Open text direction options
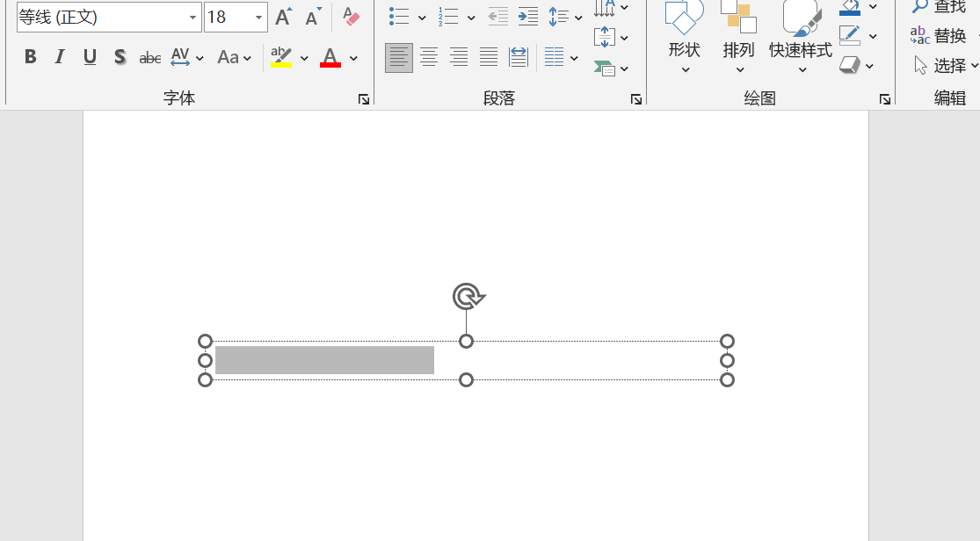Image resolution: width=980 pixels, height=541 pixels. pyautogui.click(x=611, y=8)
